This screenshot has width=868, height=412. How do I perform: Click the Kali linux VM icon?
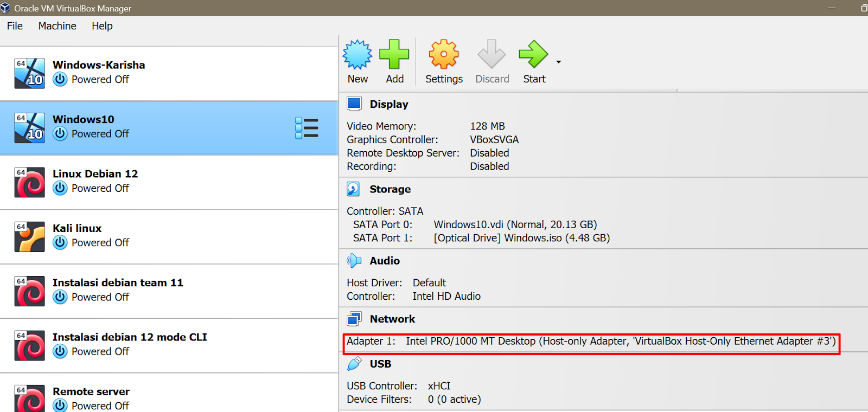[29, 237]
